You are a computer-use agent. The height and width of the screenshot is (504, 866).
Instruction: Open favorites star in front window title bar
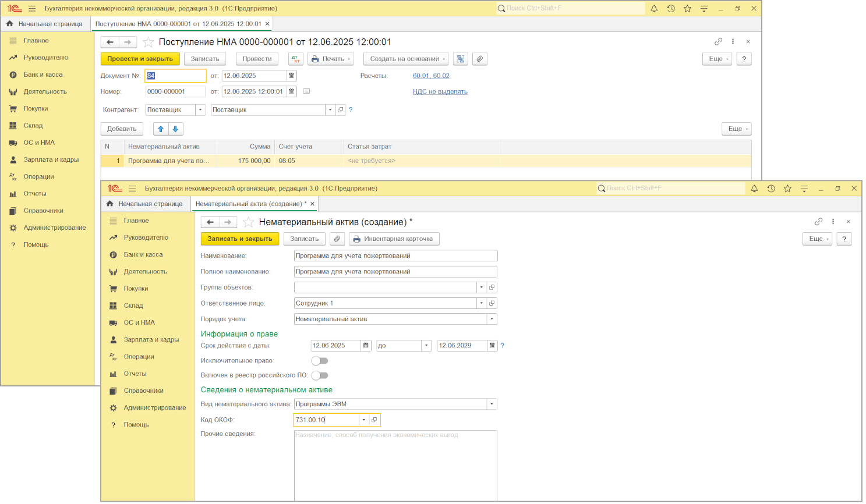tap(787, 189)
